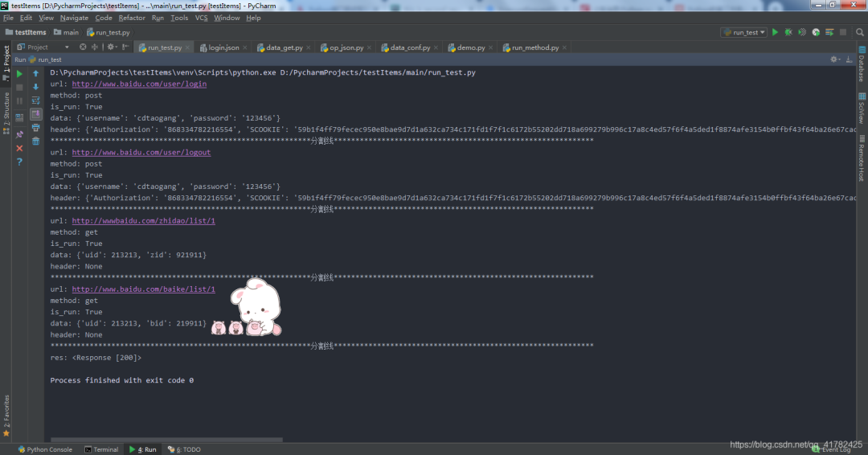868x455 pixels.
Task: Open the VCS menu
Action: 201,18
